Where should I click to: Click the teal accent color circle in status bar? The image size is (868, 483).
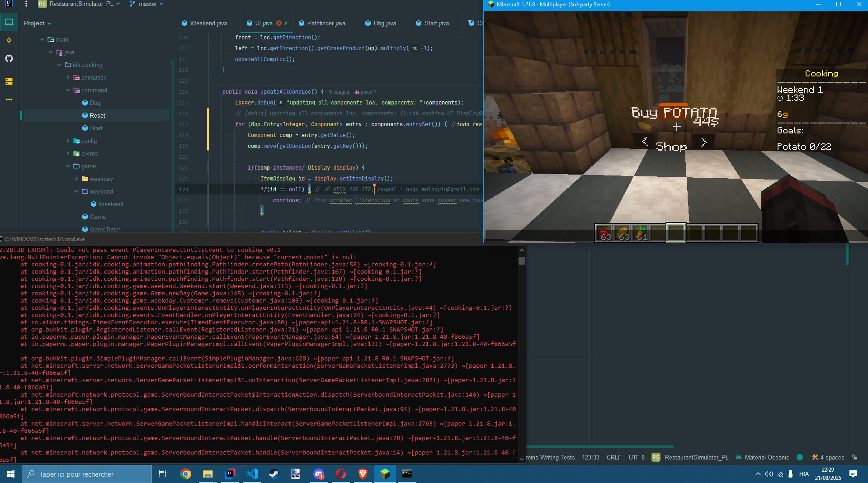[800, 457]
